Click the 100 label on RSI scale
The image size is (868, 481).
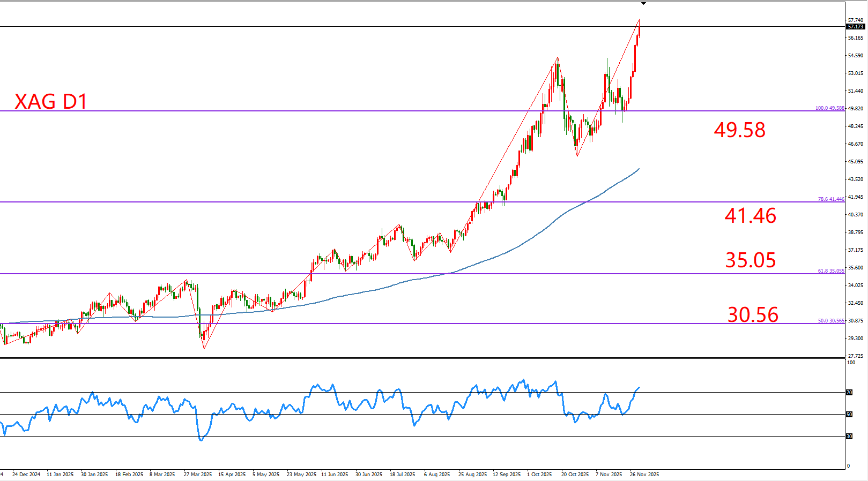pyautogui.click(x=851, y=363)
